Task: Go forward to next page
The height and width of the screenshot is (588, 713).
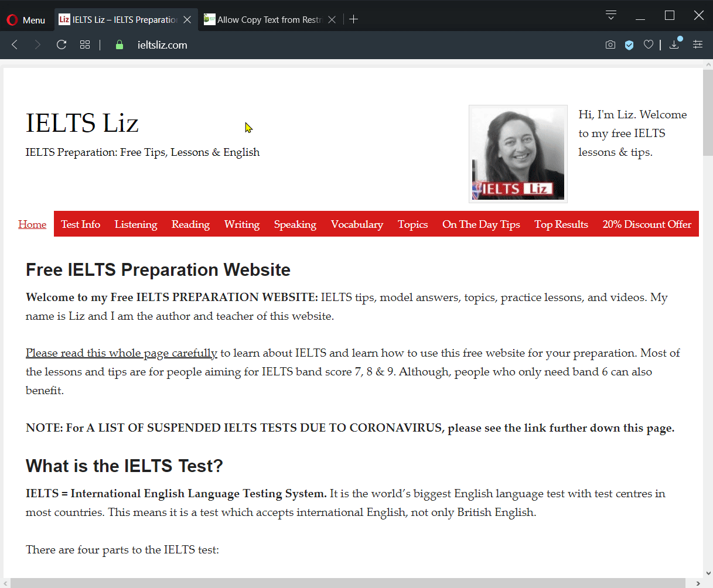Action: click(37, 45)
